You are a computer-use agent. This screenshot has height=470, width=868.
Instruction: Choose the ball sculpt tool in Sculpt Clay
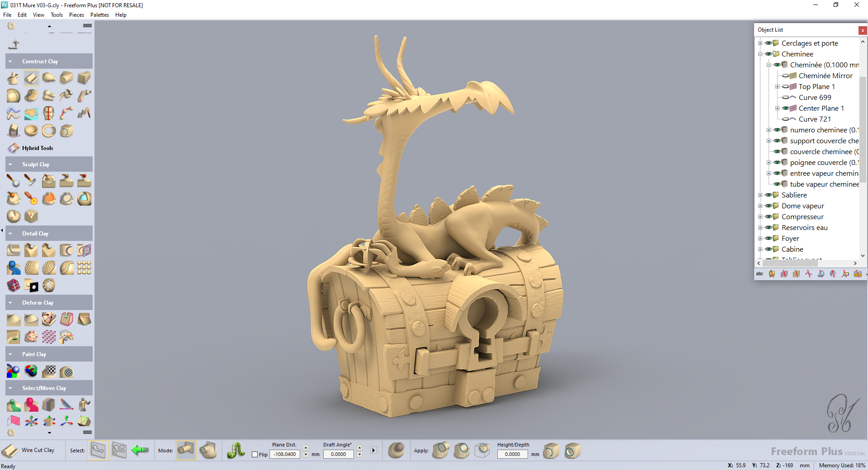pyautogui.click(x=13, y=181)
